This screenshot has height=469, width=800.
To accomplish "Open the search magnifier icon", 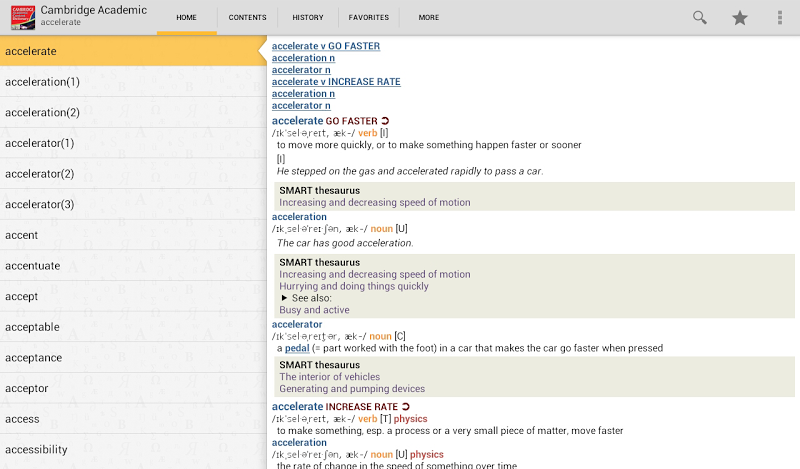I will click(x=699, y=17).
